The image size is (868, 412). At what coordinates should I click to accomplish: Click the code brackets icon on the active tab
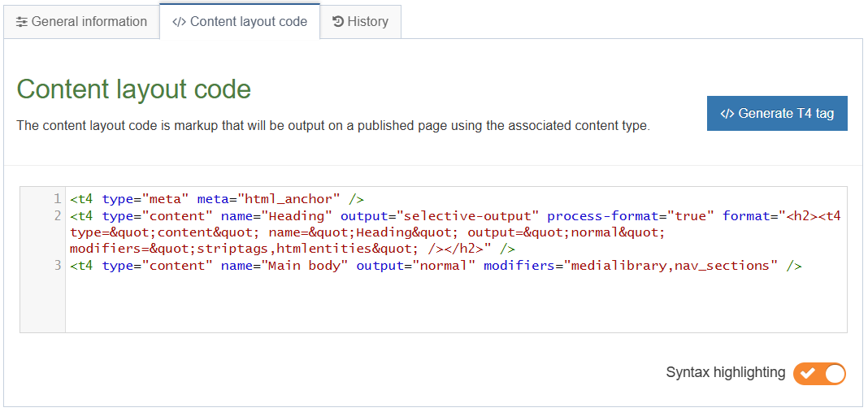click(x=180, y=22)
